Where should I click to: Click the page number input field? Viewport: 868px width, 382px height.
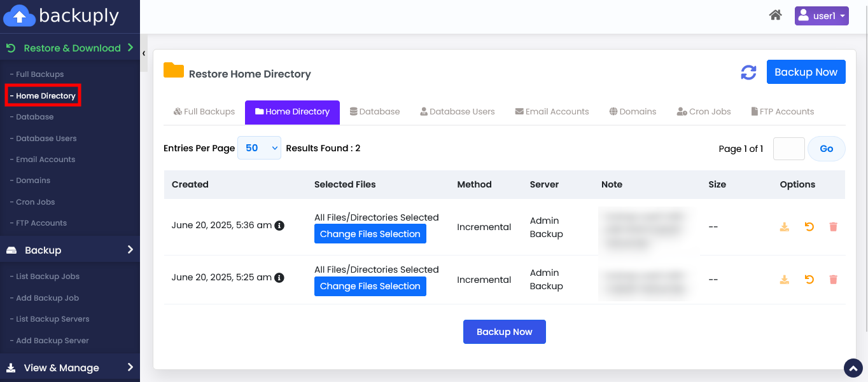[788, 149]
